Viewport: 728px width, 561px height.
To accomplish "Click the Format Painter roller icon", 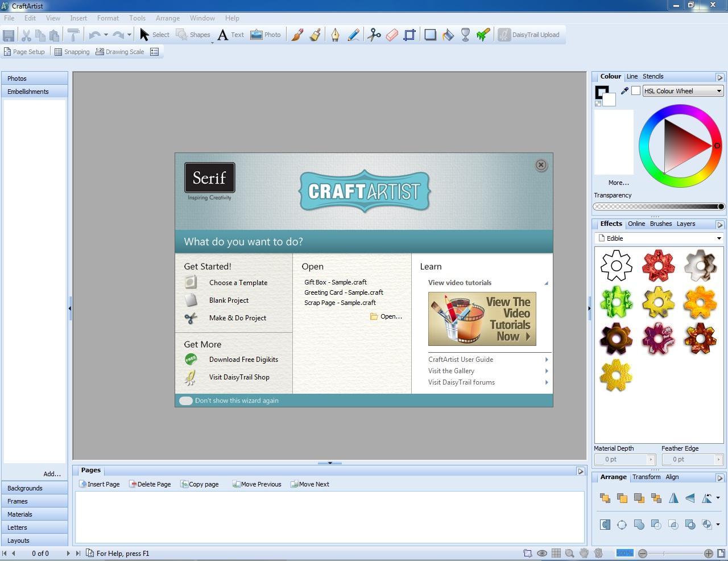I will click(x=73, y=35).
